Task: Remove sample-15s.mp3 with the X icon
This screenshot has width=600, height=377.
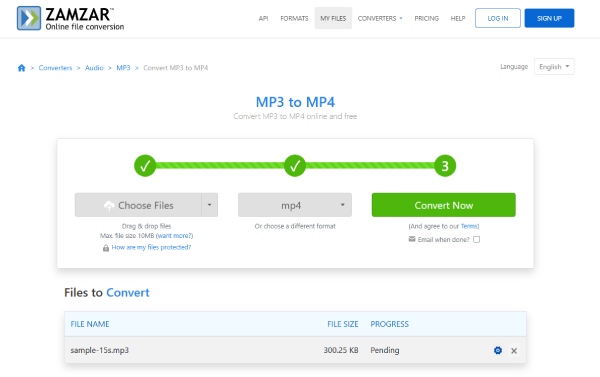Action: 514,351
